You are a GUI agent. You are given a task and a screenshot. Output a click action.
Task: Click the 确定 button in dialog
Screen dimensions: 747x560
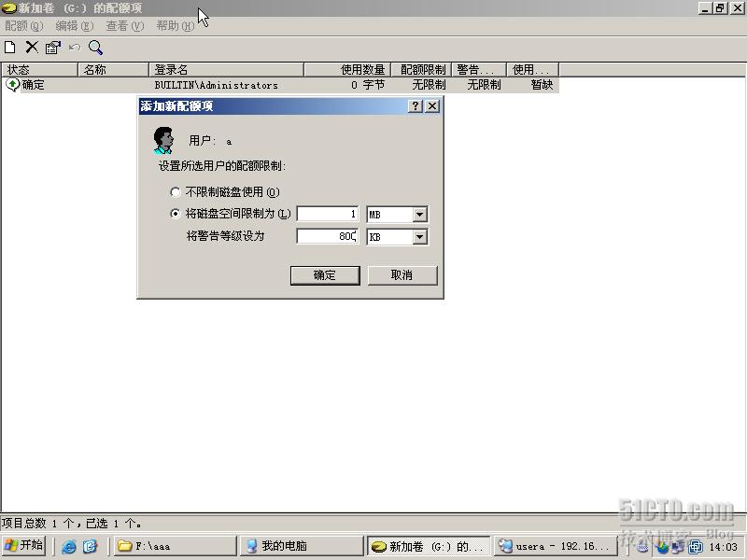[325, 275]
